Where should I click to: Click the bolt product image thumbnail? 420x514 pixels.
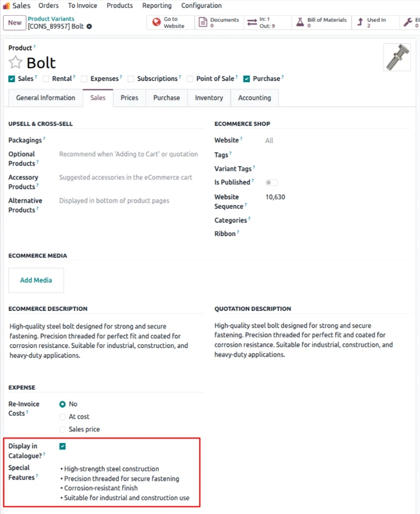point(397,57)
